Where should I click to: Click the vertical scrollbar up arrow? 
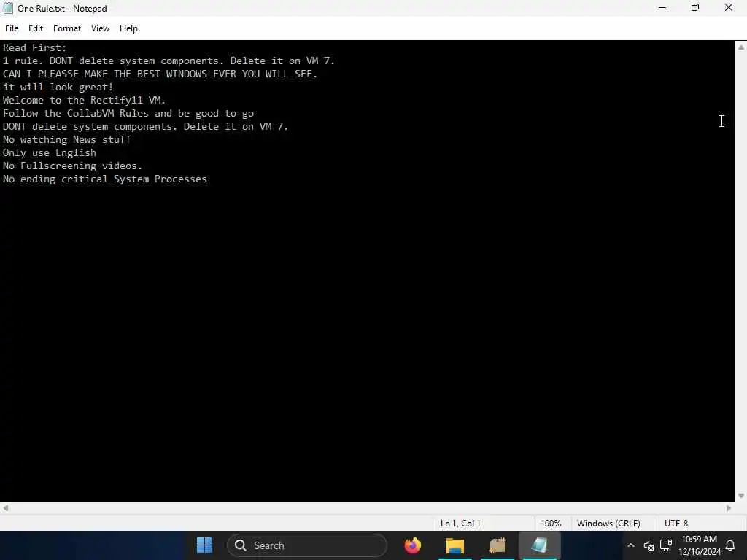741,47
